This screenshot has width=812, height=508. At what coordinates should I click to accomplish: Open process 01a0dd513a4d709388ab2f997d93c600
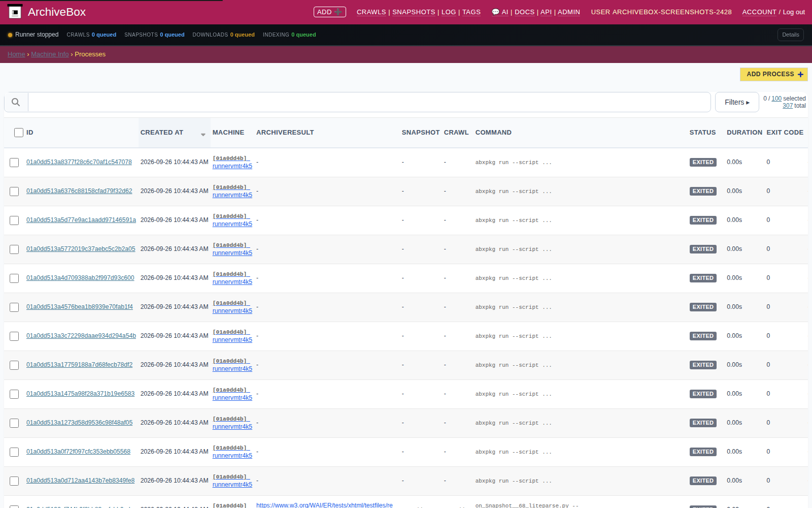pyautogui.click(x=80, y=278)
